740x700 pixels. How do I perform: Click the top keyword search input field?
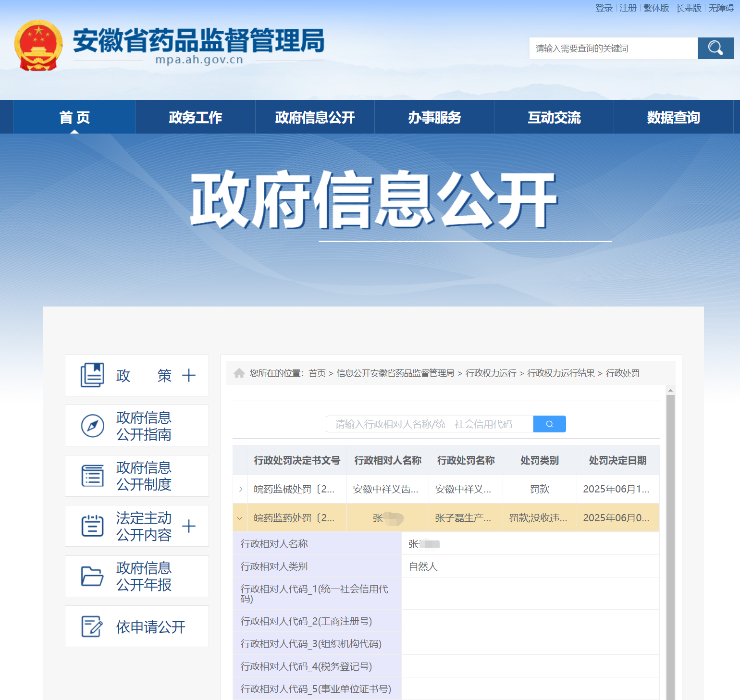[x=614, y=48]
